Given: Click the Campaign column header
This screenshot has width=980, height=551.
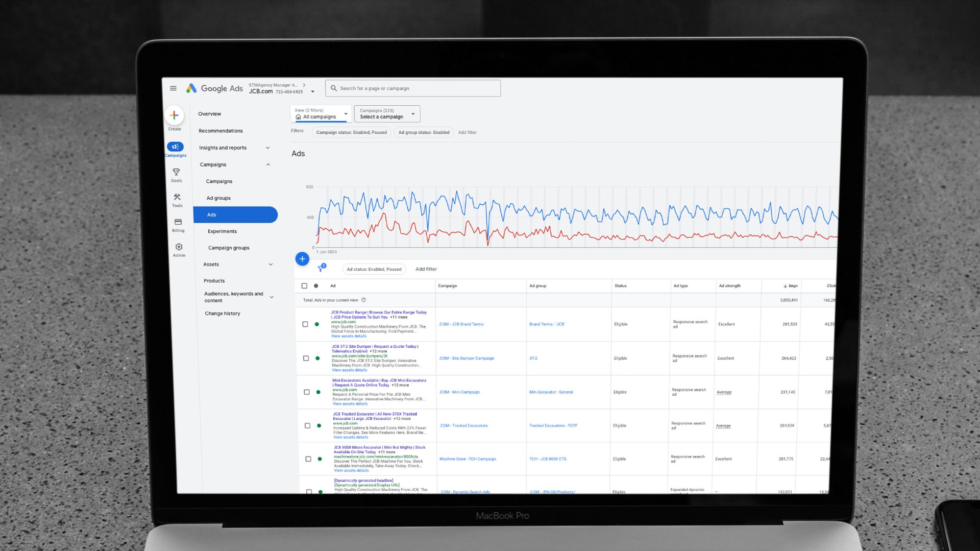Looking at the screenshot, I should click(x=447, y=286).
